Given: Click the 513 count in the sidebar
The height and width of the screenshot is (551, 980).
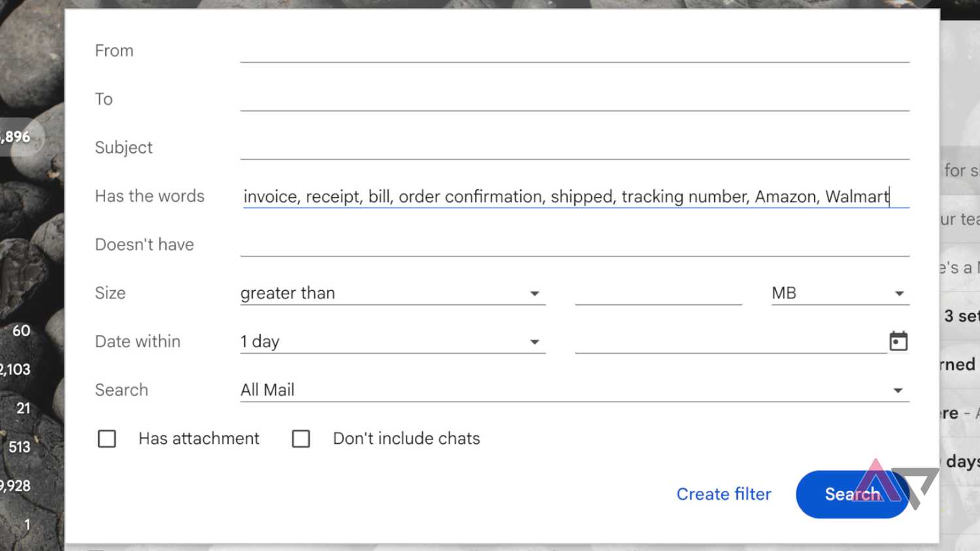Looking at the screenshot, I should tap(20, 447).
